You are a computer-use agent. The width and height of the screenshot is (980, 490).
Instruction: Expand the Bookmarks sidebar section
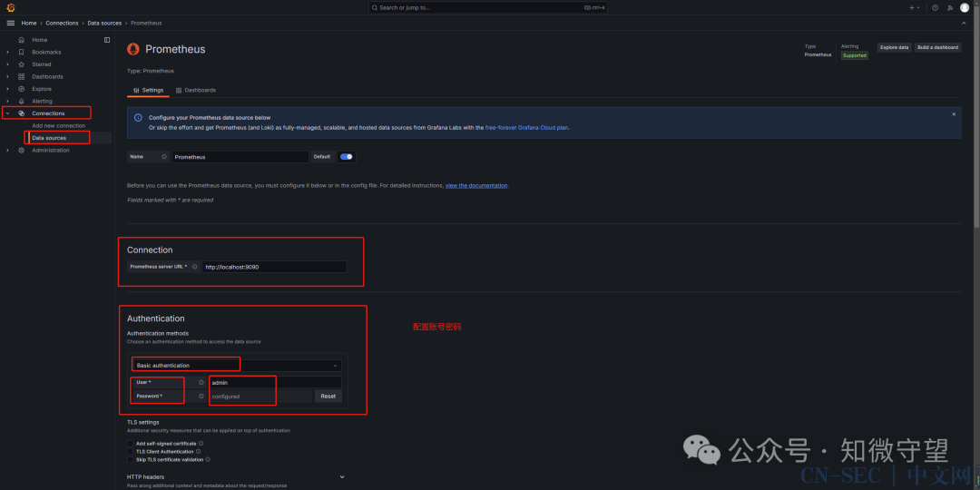click(7, 52)
